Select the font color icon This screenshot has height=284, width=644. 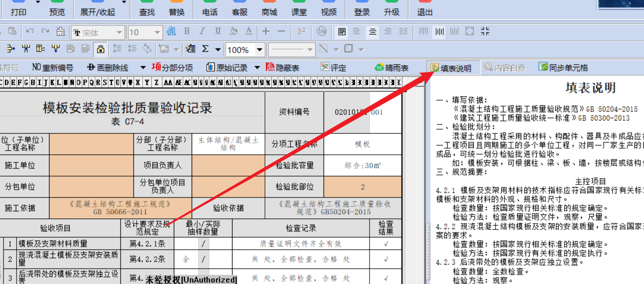tap(249, 31)
